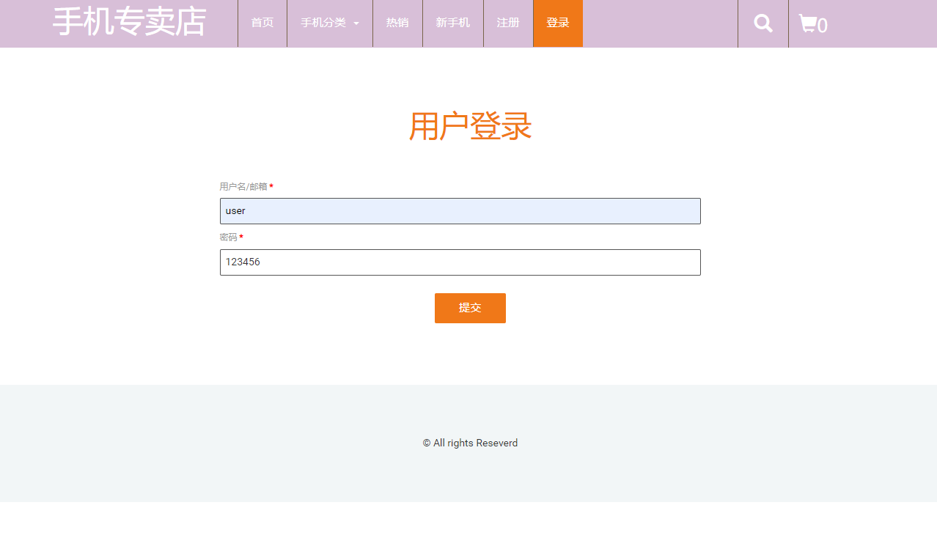The image size is (937, 560).
Task: Open the search icon in the navbar
Action: pos(763,23)
